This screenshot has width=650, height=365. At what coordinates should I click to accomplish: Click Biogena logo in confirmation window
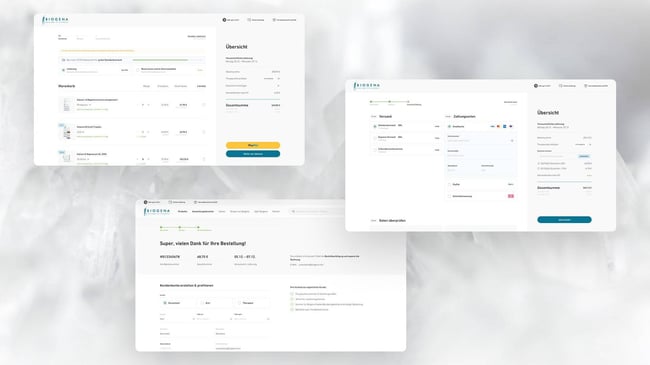tap(157, 212)
